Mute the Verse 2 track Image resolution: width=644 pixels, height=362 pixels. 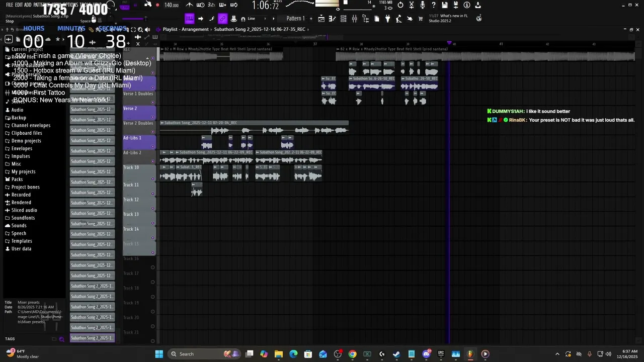[153, 117]
